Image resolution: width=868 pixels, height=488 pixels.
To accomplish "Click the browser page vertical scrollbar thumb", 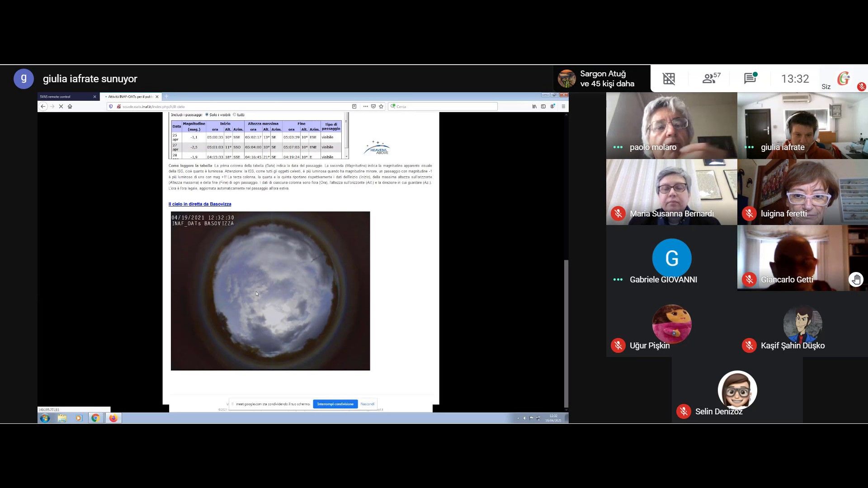I will pos(566,333).
